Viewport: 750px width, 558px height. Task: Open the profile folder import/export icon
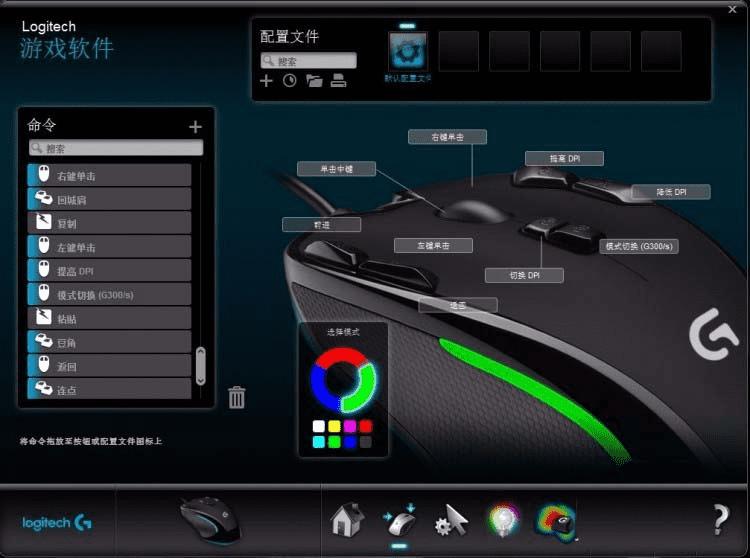coord(314,81)
